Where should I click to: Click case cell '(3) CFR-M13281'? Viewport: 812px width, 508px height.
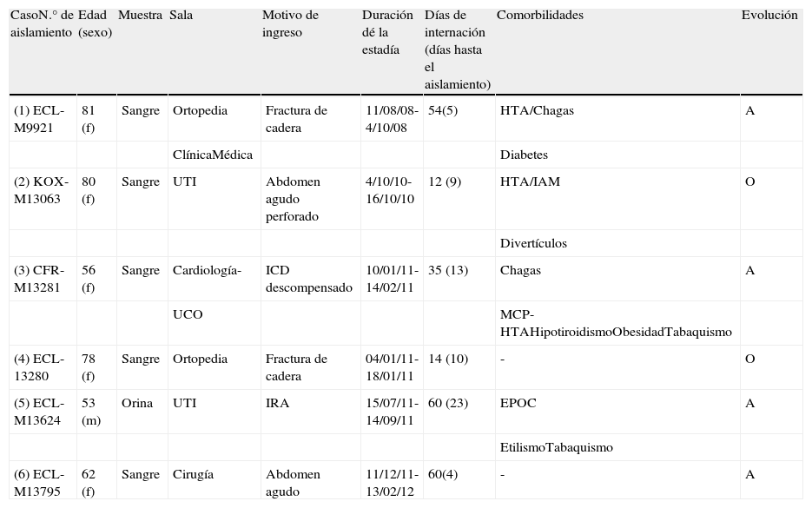point(40,279)
